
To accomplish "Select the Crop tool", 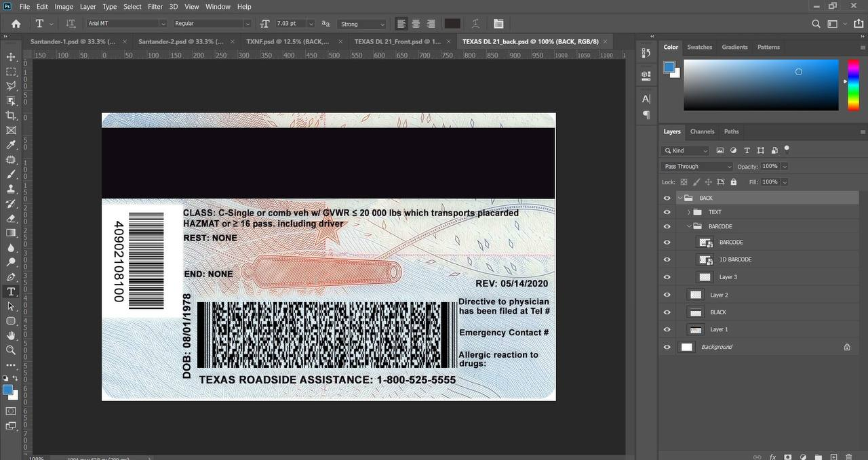I will (x=11, y=116).
